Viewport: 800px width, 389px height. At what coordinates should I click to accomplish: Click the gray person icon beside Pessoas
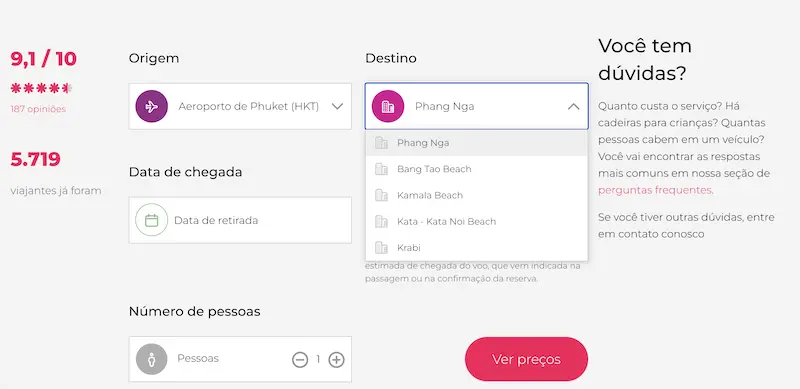pos(152,359)
